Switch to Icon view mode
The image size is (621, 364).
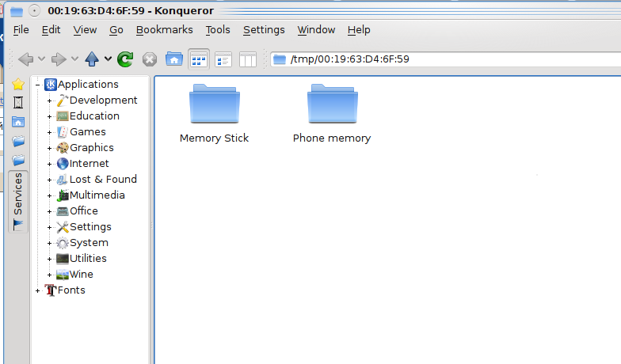pos(198,60)
